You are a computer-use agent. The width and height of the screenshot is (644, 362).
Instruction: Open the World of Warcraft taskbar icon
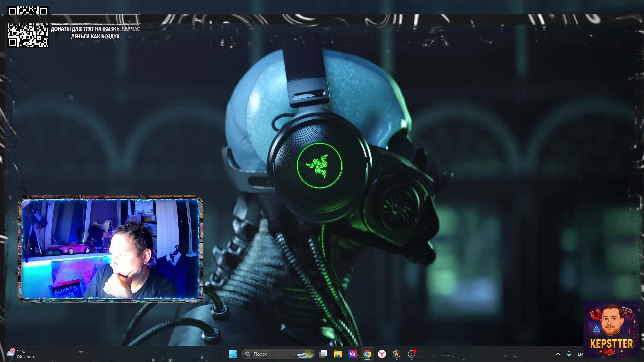click(x=397, y=354)
